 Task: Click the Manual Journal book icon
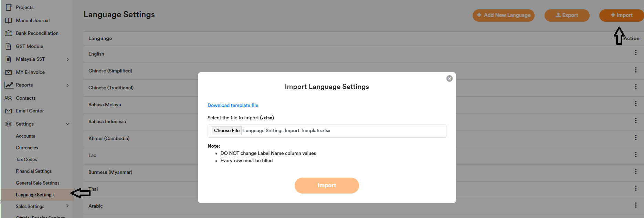click(x=9, y=20)
